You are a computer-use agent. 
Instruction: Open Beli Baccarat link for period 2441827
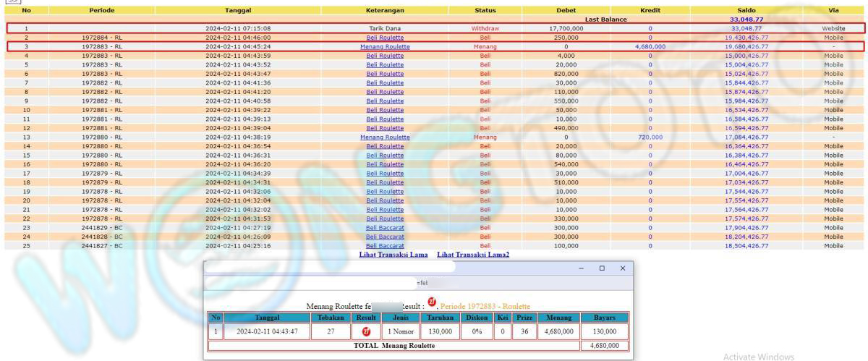click(385, 245)
